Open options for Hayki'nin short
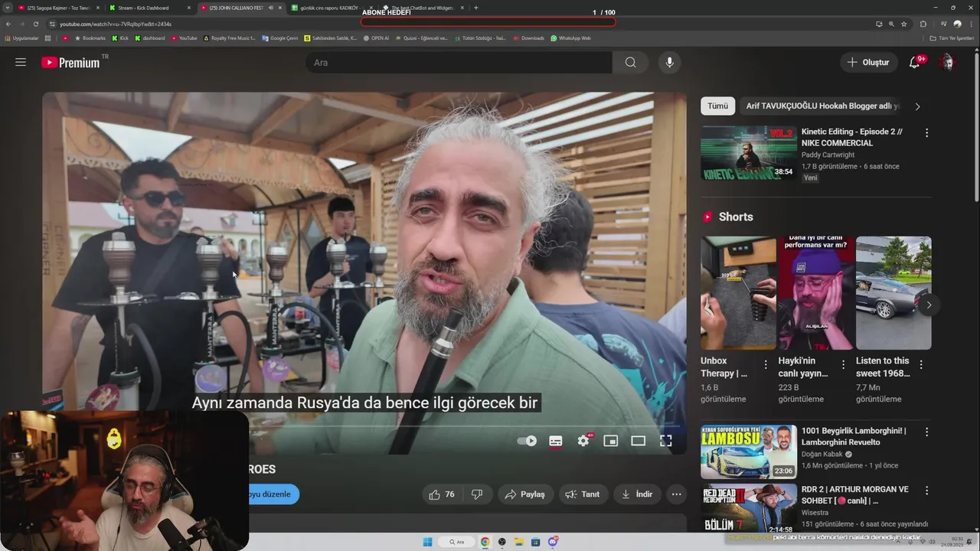Screen dimensions: 980x551 843,365
